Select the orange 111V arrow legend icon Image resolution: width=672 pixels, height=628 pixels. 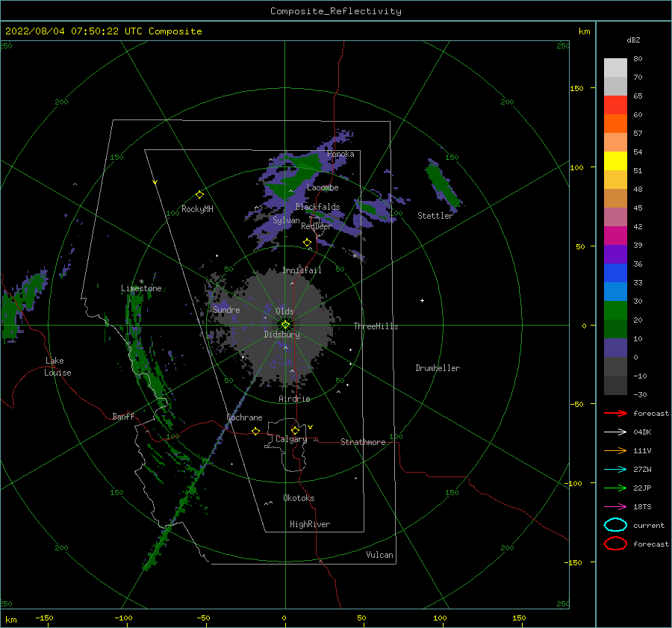click(615, 450)
